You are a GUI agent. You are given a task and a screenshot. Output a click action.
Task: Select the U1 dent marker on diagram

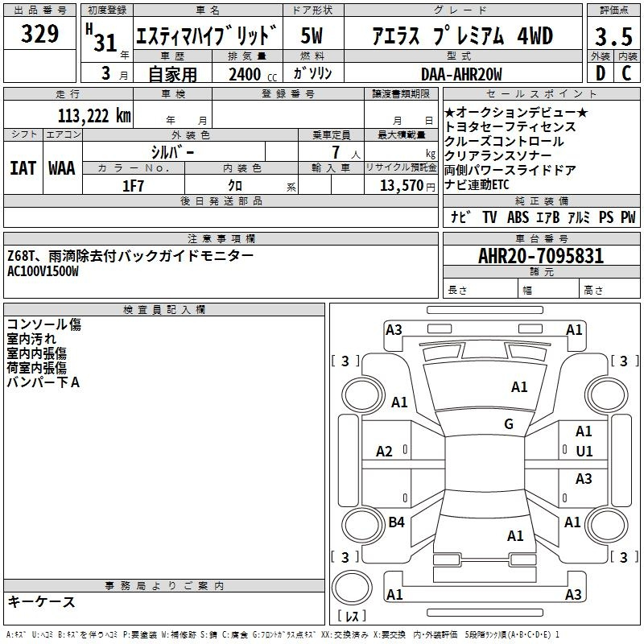tap(584, 452)
